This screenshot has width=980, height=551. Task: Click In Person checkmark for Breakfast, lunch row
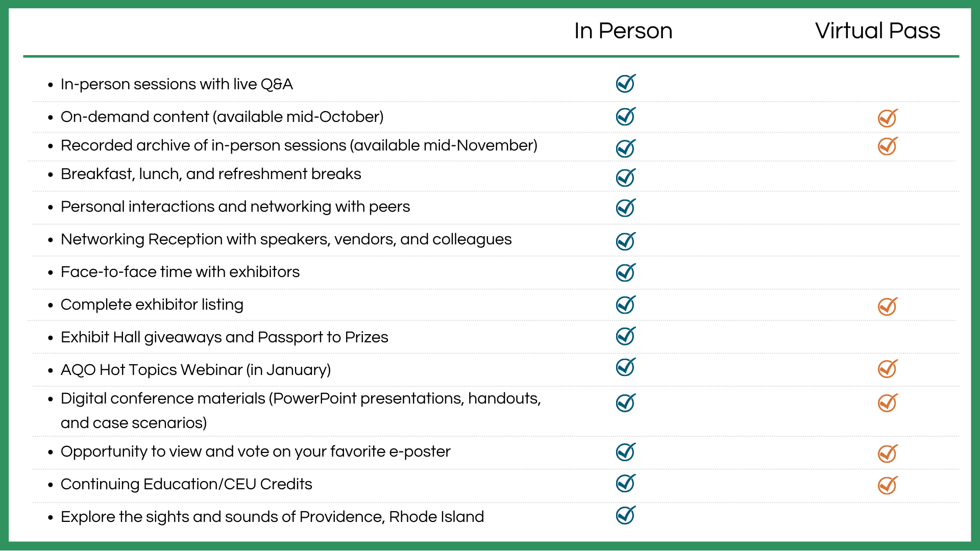(x=625, y=178)
